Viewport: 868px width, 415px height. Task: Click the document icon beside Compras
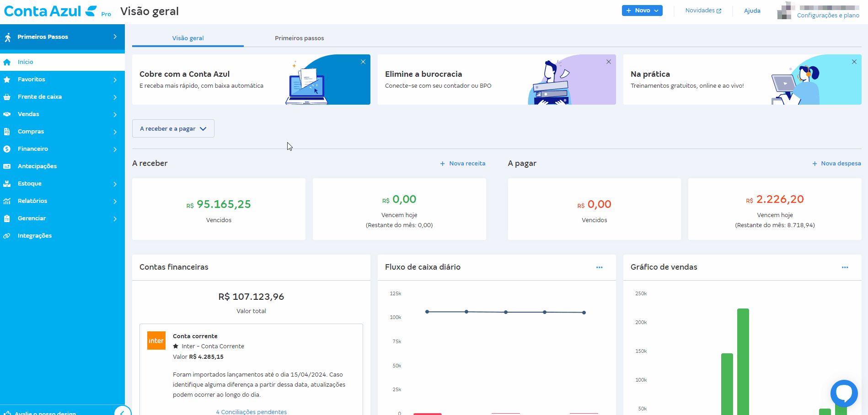(x=7, y=132)
